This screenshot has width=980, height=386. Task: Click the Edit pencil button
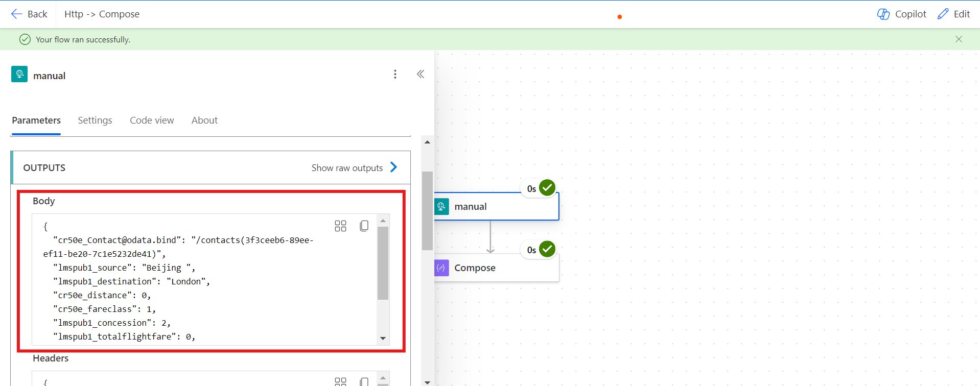[x=953, y=14]
